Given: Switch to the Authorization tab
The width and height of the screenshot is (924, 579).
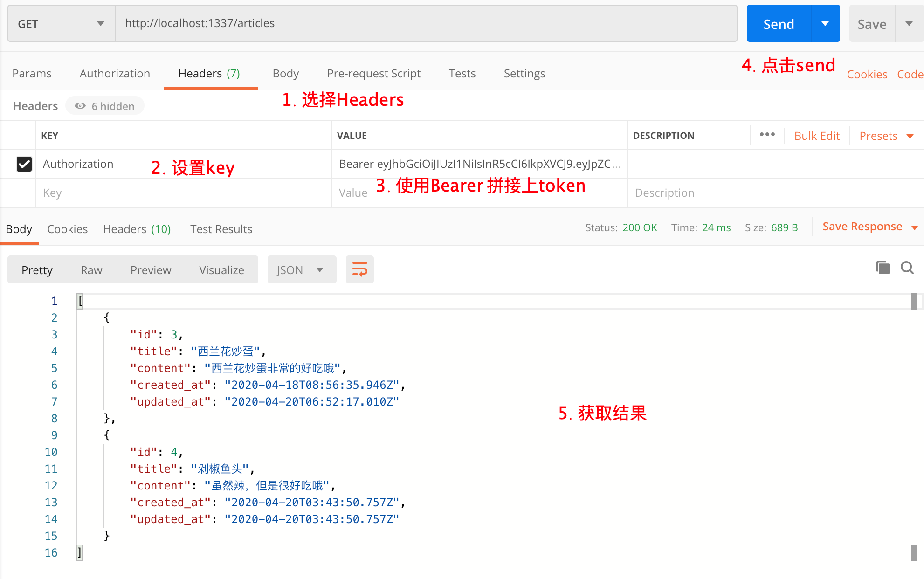Looking at the screenshot, I should (115, 73).
